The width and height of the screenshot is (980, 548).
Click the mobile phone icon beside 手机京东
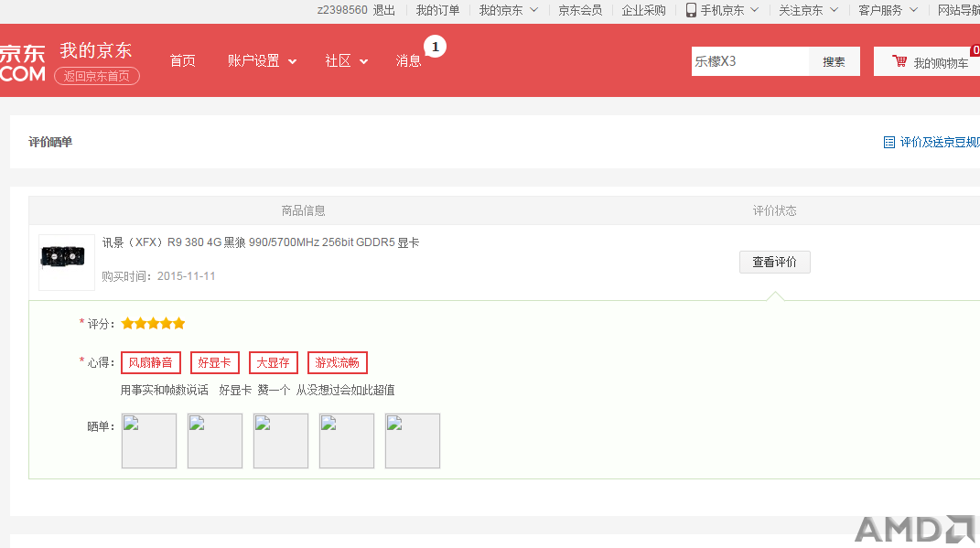coord(691,10)
